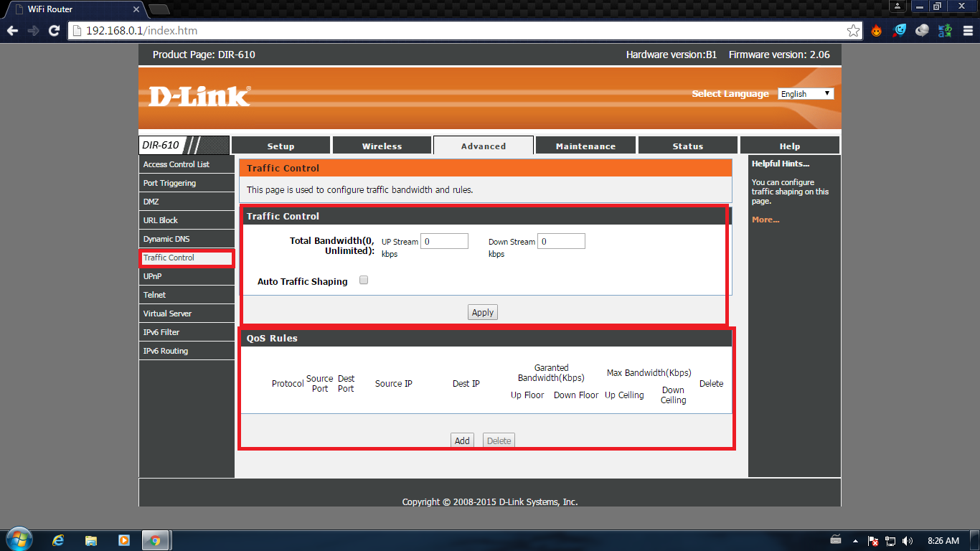
Task: Click the UP Stream bandwidth field
Action: [444, 241]
